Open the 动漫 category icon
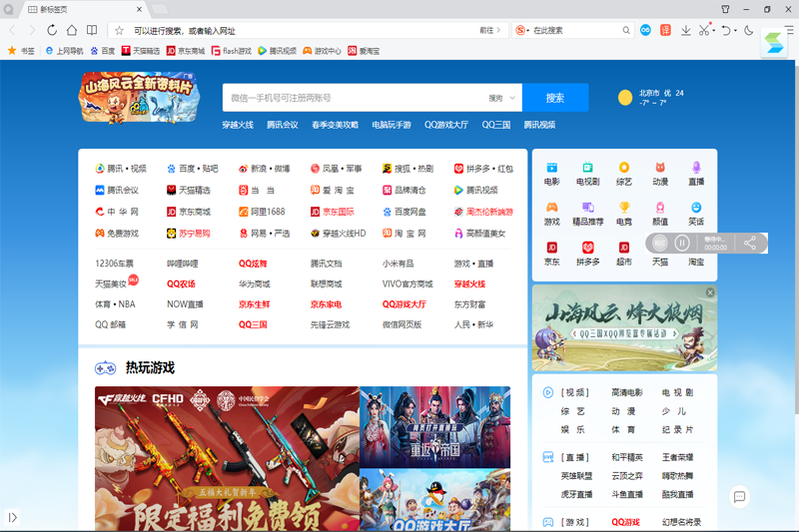This screenshot has width=799, height=532. coord(660,174)
